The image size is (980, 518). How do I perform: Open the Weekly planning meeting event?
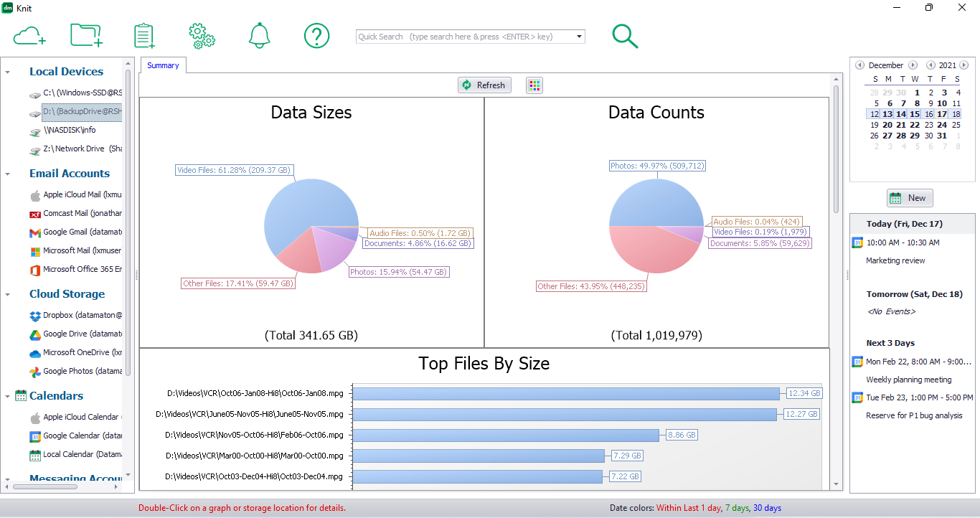pos(909,380)
